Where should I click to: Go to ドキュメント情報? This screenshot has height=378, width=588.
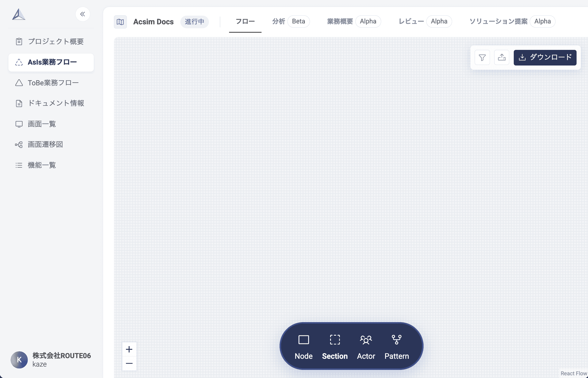(51, 103)
